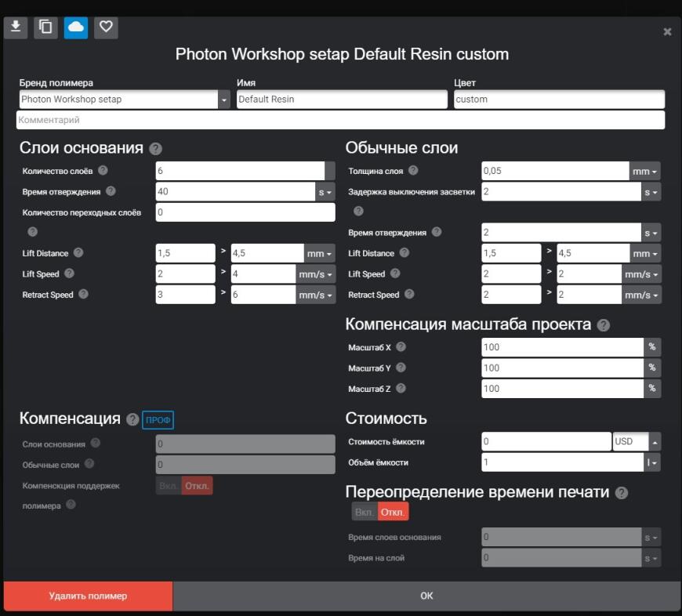Viewport: 682px width, 616px height.
Task: Click the Количество переходных слоёв field
Action: coord(245,212)
